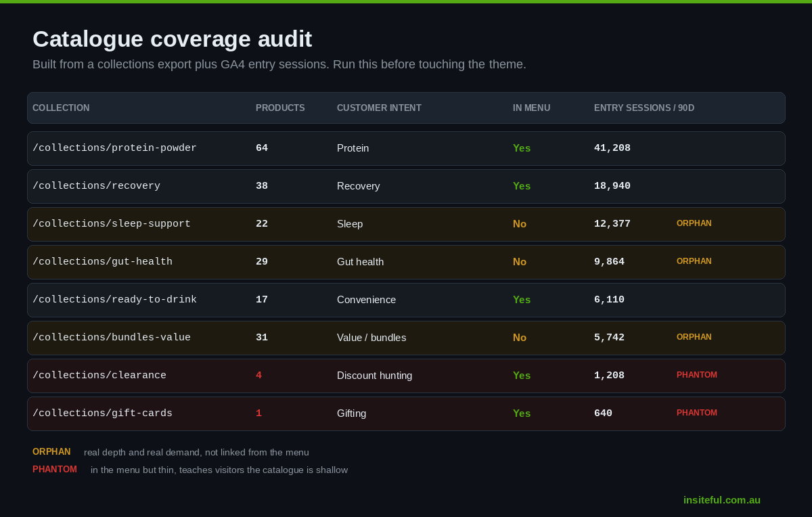This screenshot has height=517, width=812.
Task: Click ORPHAN tag in gut-health row
Action: pos(694,261)
